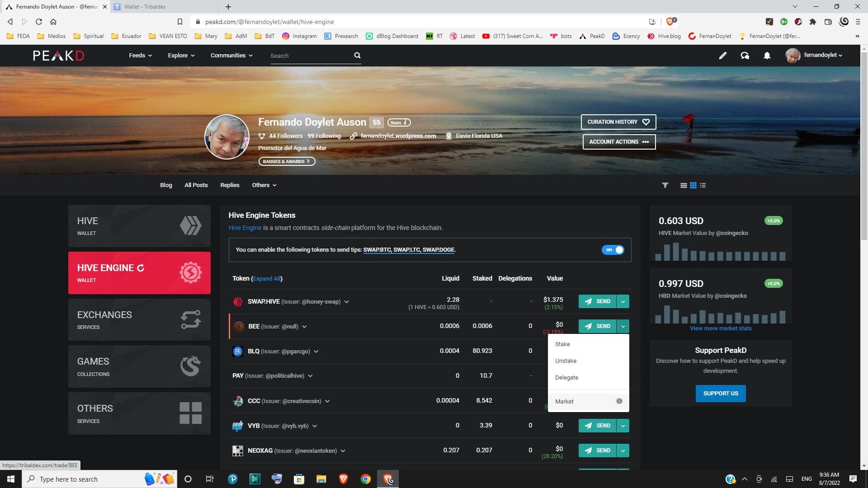This screenshot has width=868, height=488.
Task: Open the HIVE Wallet sidebar card
Action: coord(139,226)
